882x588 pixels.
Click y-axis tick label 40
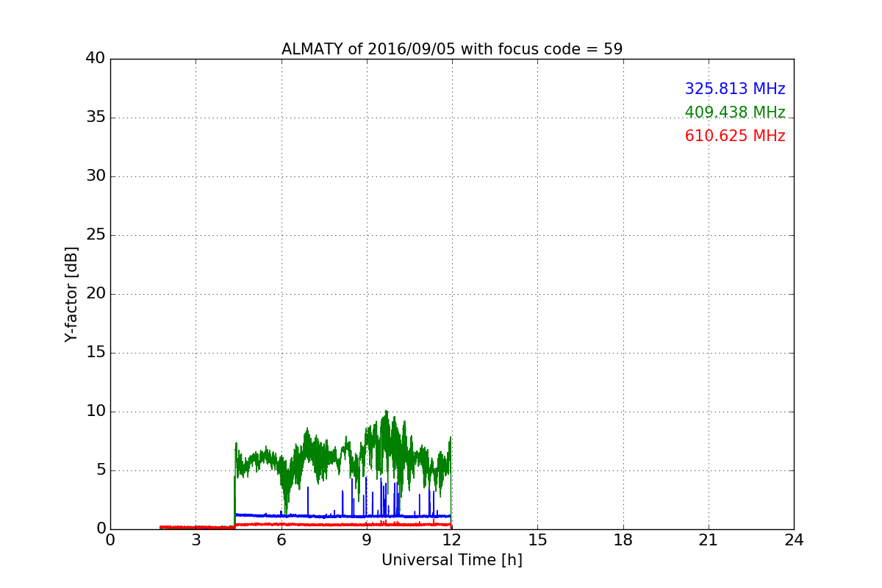pos(96,59)
